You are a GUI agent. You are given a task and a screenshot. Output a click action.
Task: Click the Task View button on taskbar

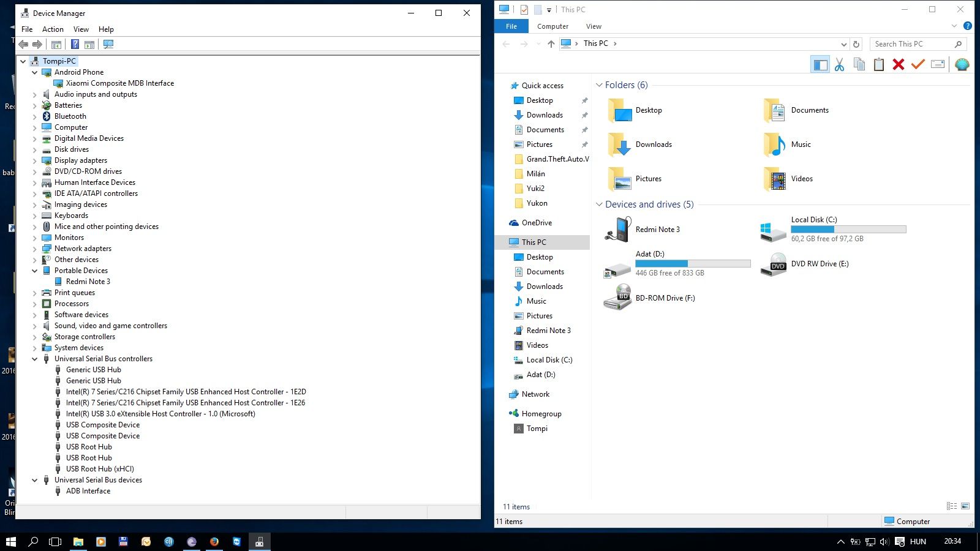tap(55, 542)
